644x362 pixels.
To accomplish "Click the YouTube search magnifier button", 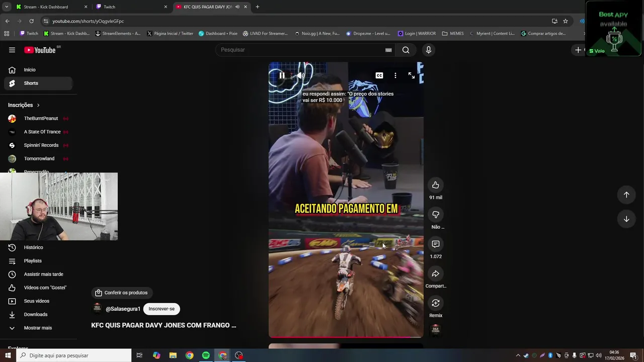I will [406, 50].
